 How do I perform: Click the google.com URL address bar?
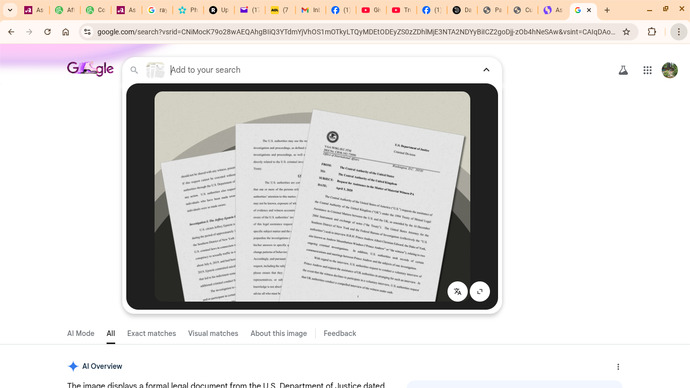pos(356,32)
